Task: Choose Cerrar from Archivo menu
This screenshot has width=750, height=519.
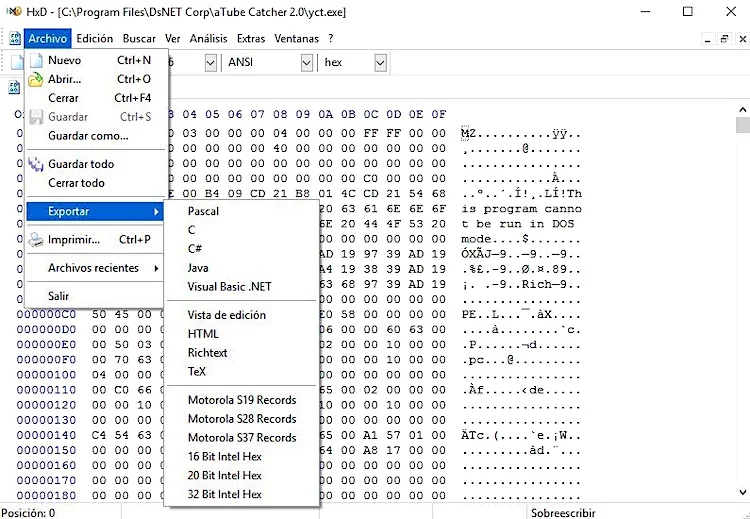Action: [x=95, y=98]
